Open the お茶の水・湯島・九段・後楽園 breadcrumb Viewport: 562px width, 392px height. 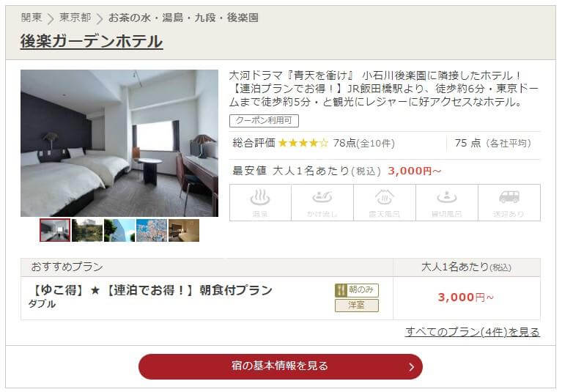click(x=183, y=18)
